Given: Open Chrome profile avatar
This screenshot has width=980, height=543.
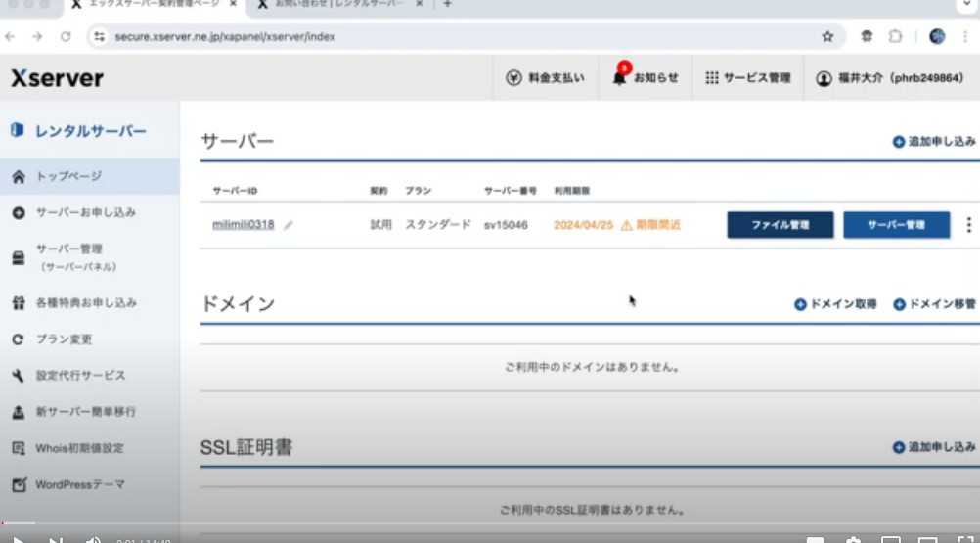Looking at the screenshot, I should point(937,36).
